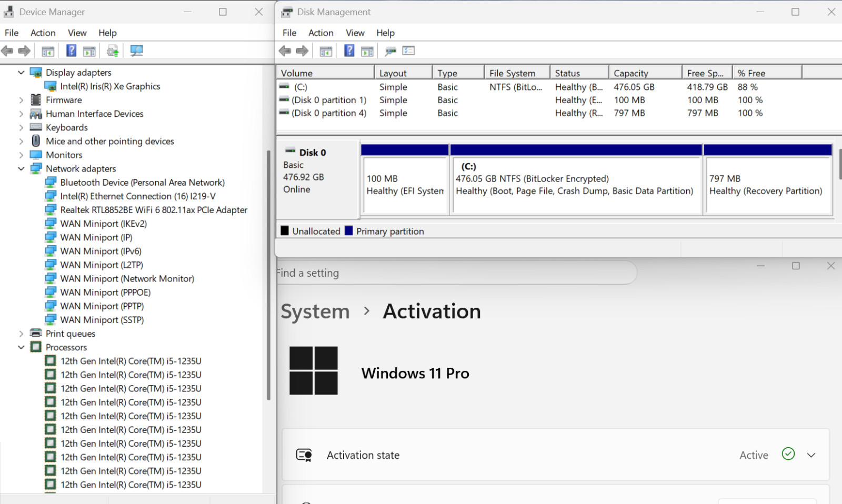Click the Disk 0 drive icon in graphical view
Screen dimensions: 842x504
click(x=290, y=152)
